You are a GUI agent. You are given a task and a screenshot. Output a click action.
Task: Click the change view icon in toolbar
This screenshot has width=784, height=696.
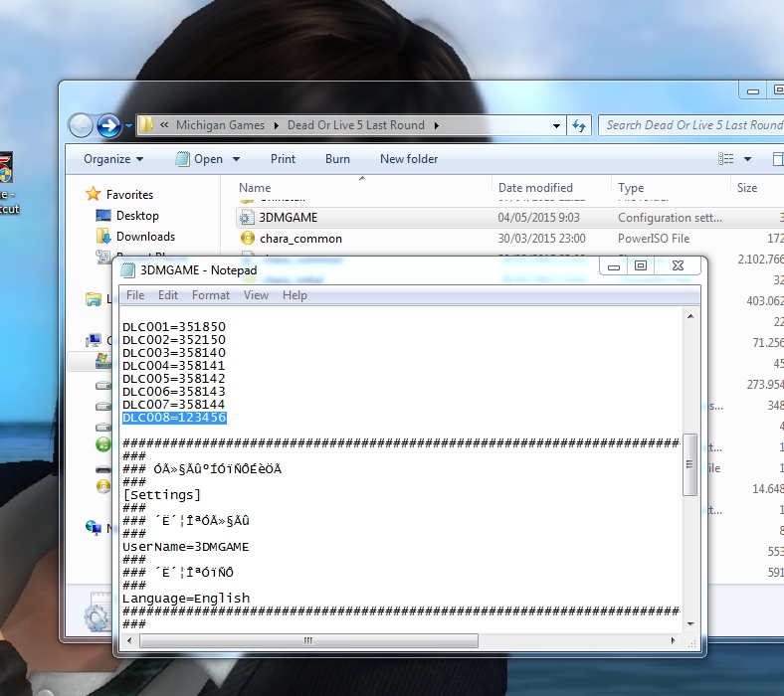coord(726,159)
